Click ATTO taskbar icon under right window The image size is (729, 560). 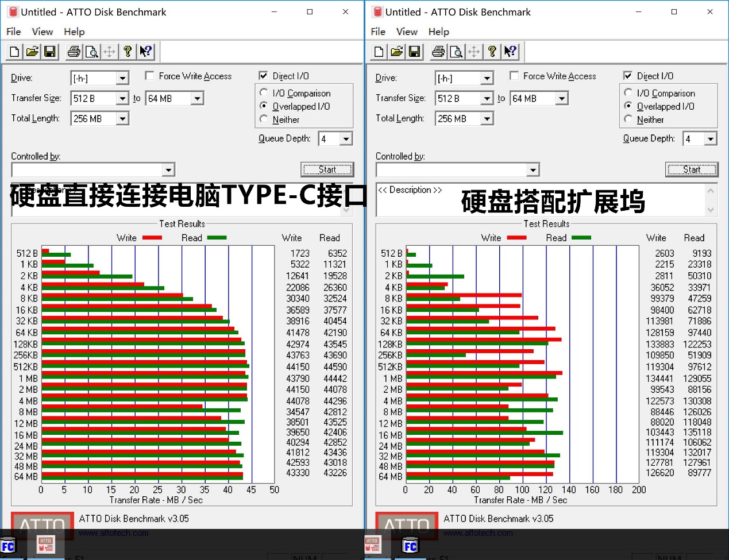point(372,544)
